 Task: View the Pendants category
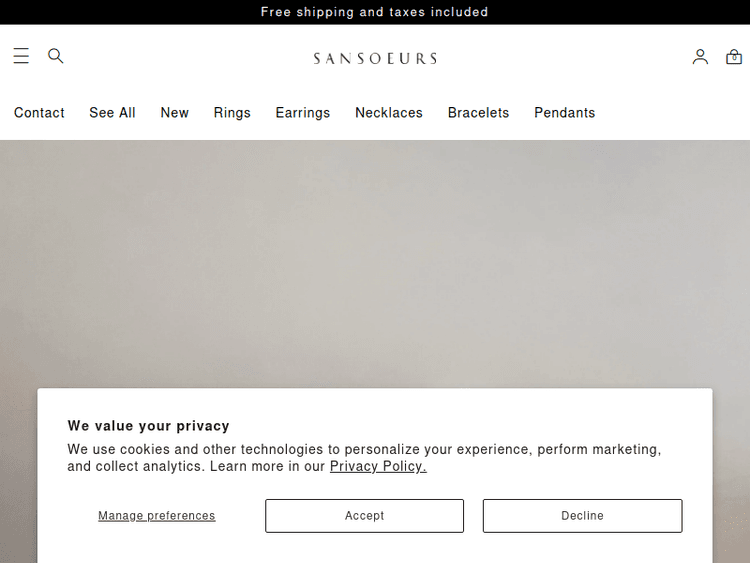click(564, 113)
